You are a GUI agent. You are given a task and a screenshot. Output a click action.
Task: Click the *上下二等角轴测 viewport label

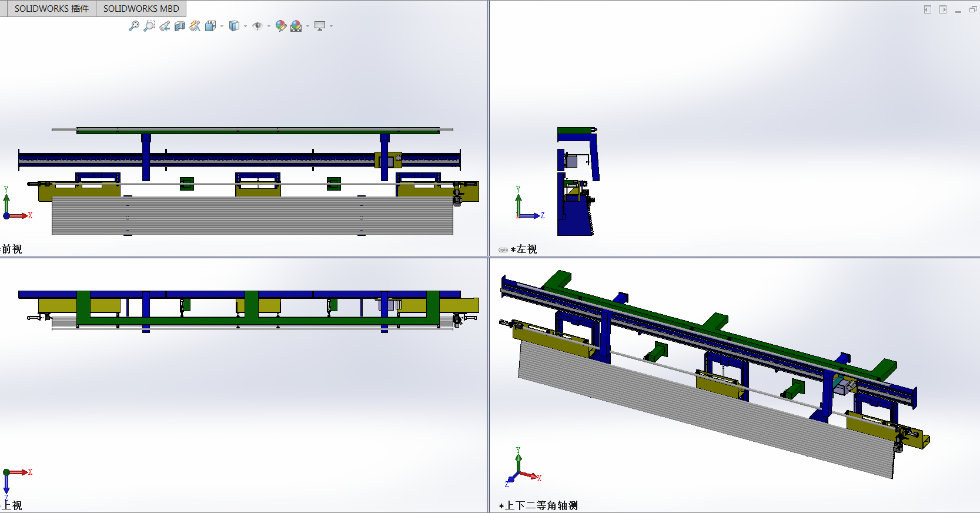pos(538,505)
